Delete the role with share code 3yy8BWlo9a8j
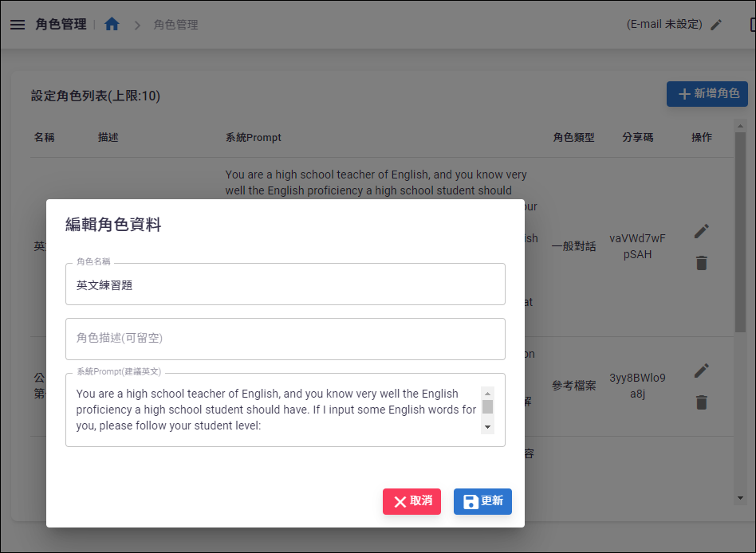 [x=702, y=402]
